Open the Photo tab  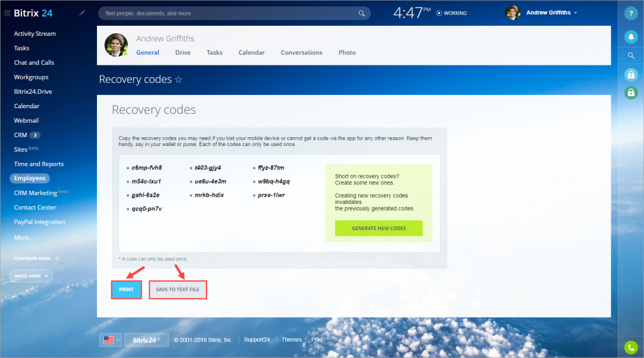pos(347,53)
